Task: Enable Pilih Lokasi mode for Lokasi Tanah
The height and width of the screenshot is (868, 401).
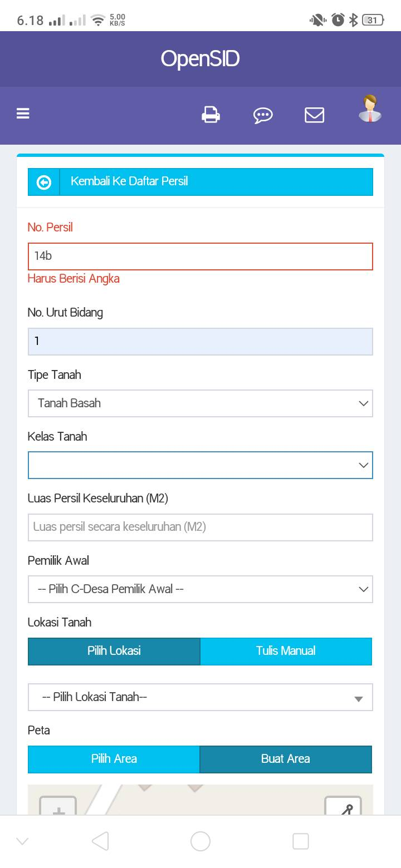Action: click(114, 650)
